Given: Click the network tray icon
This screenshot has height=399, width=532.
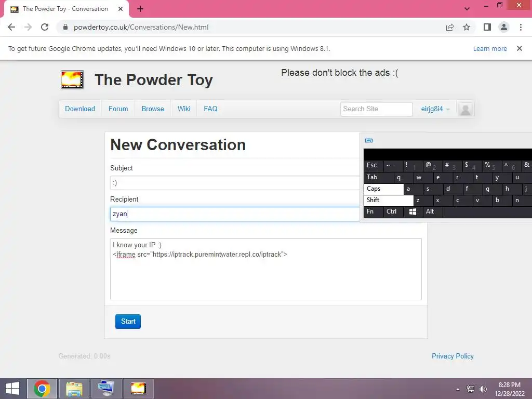Looking at the screenshot, I should point(471,389).
